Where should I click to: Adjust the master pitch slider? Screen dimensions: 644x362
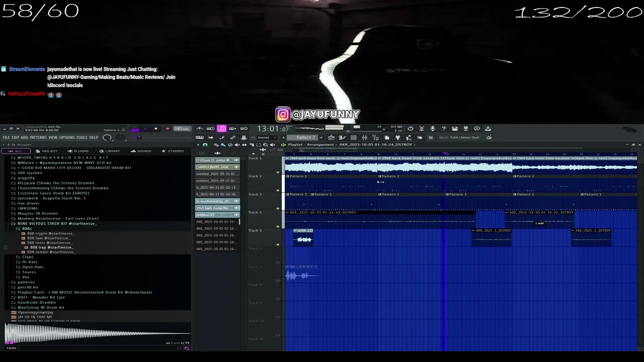click(120, 138)
